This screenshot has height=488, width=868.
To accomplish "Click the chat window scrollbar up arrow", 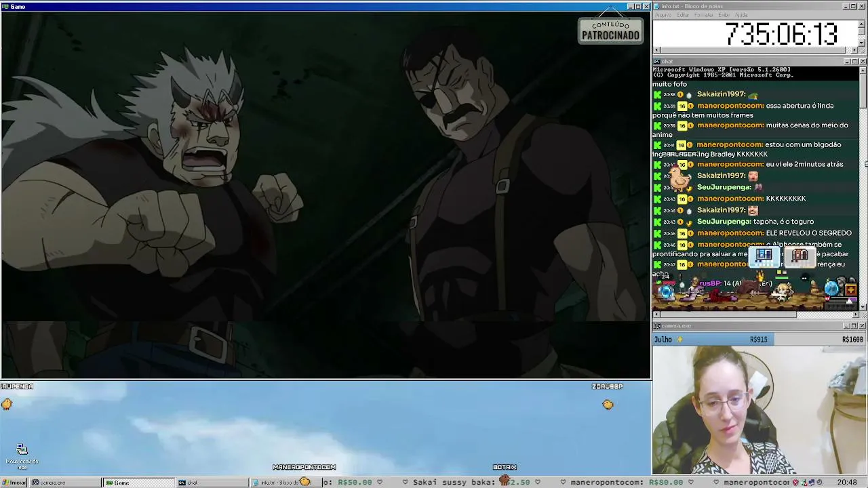I will tap(863, 70).
